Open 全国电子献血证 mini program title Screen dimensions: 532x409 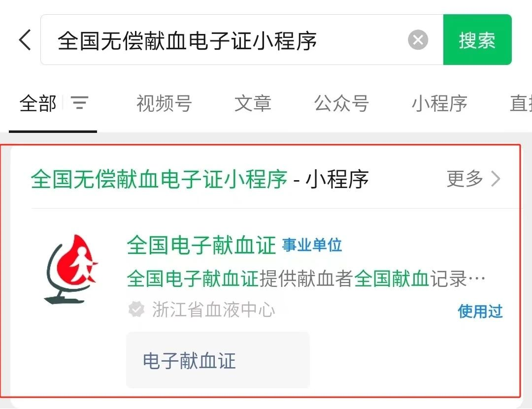pyautogui.click(x=201, y=245)
